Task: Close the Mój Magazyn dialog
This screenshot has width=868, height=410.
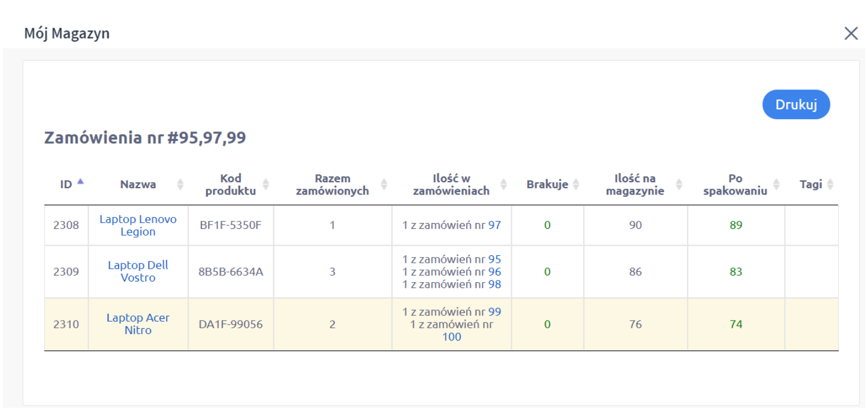Action: tap(851, 33)
